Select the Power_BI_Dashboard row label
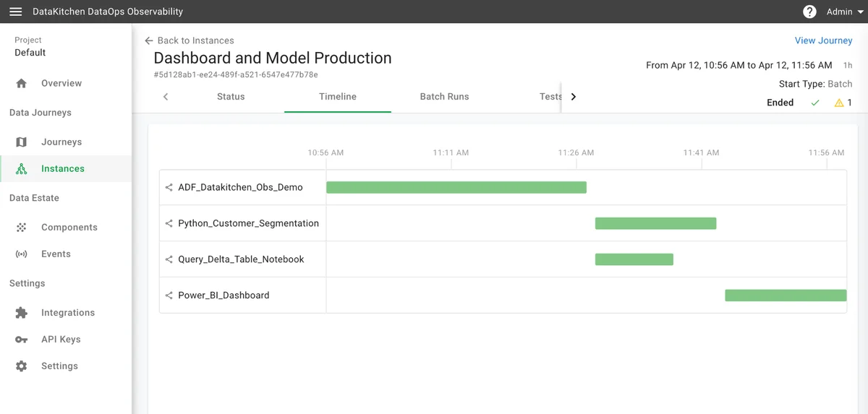The image size is (868, 414). tap(224, 296)
